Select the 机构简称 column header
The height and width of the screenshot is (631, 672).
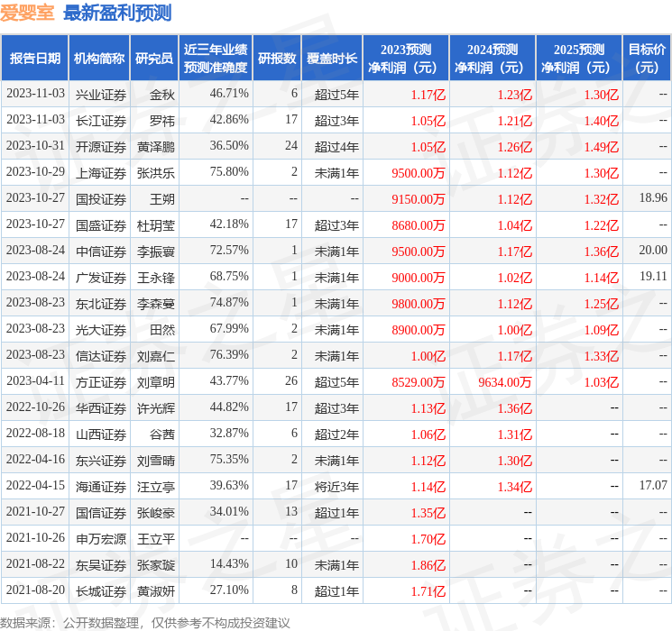pyautogui.click(x=99, y=59)
